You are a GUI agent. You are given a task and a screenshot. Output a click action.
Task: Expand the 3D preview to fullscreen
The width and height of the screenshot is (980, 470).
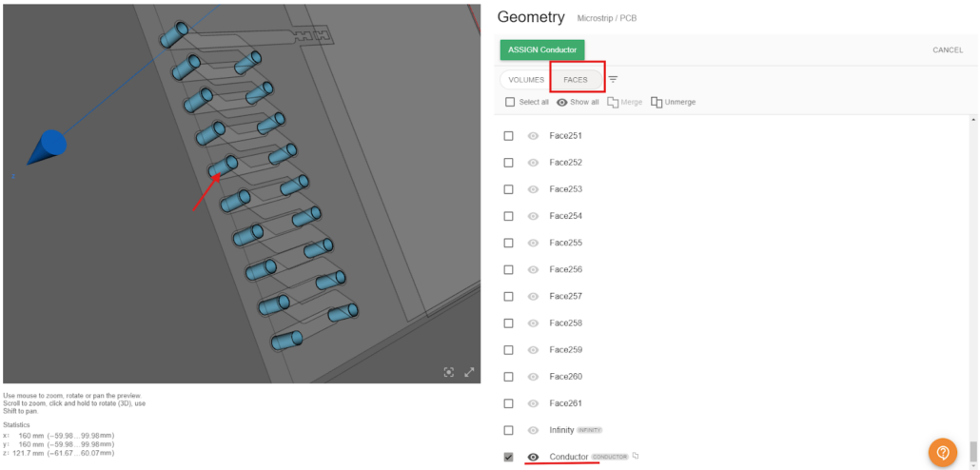point(469,372)
